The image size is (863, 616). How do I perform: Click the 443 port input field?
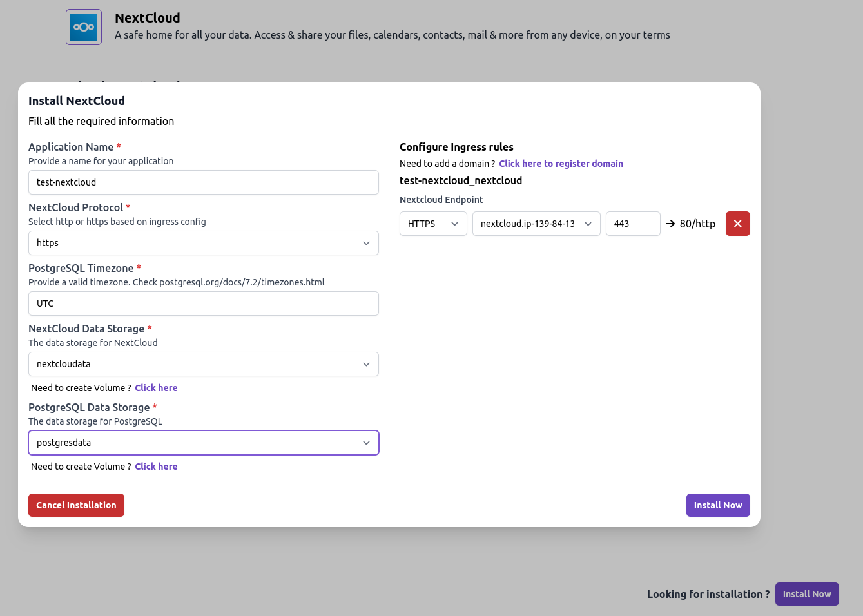(x=633, y=224)
